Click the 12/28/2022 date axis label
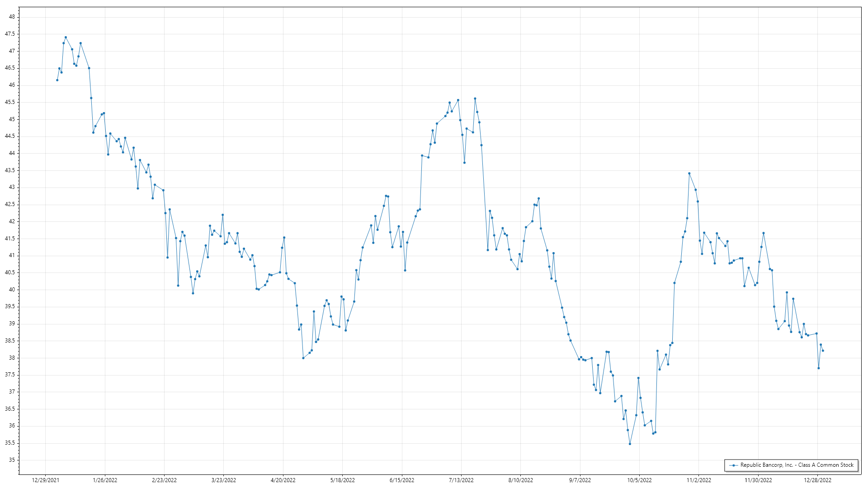The height and width of the screenshot is (488, 868). pos(817,480)
